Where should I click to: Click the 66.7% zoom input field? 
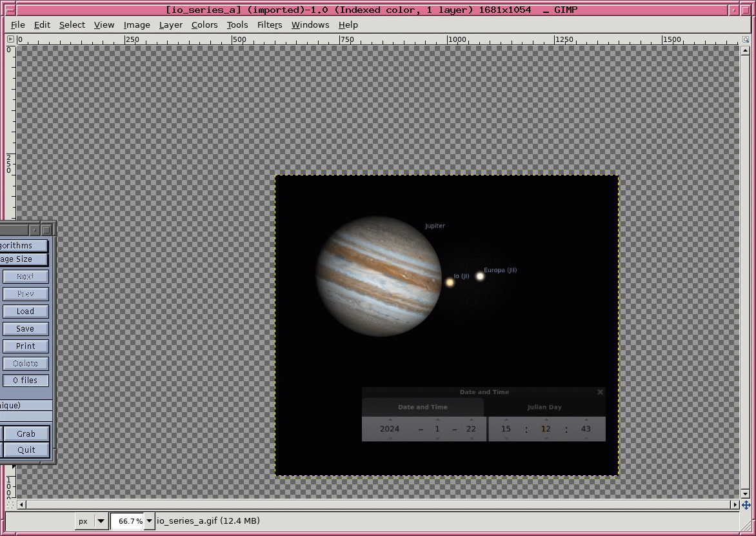tap(128, 521)
